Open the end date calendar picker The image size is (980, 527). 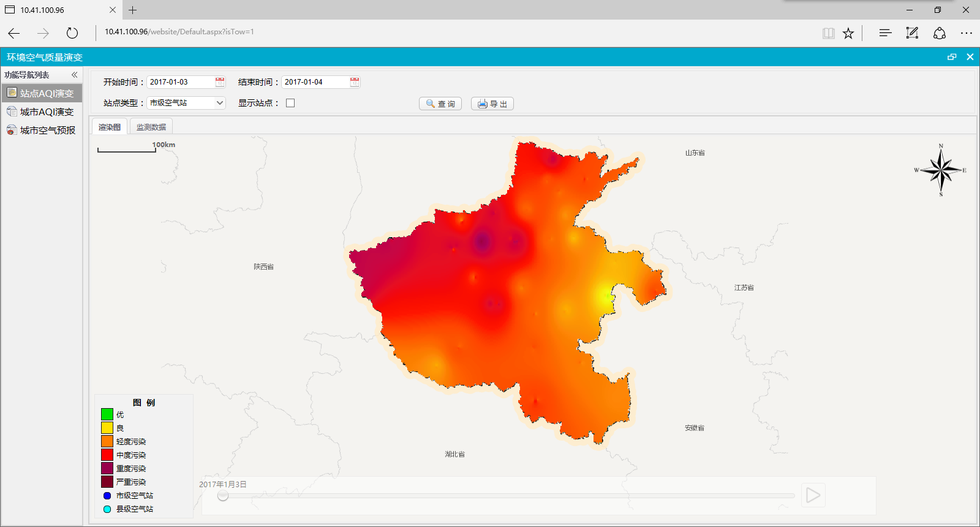point(355,82)
